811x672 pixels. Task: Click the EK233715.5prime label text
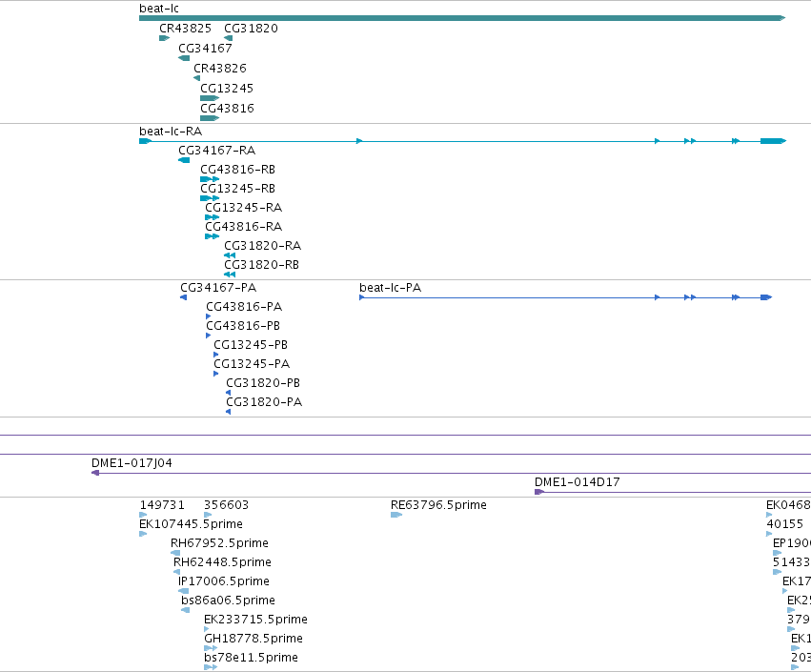[x=256, y=620]
